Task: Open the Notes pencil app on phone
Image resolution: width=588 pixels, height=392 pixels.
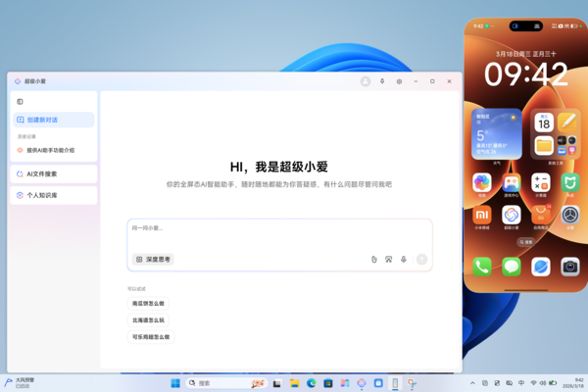Action: pos(567,122)
